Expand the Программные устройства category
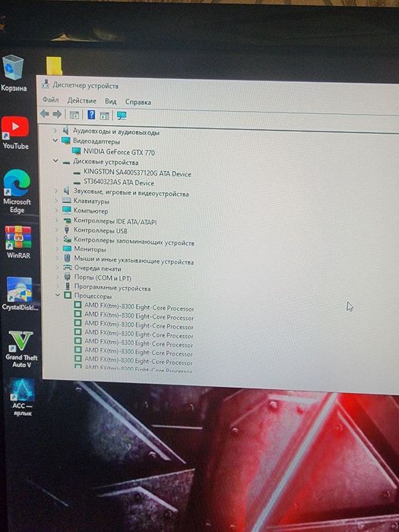The width and height of the screenshot is (399, 532). tap(58, 286)
